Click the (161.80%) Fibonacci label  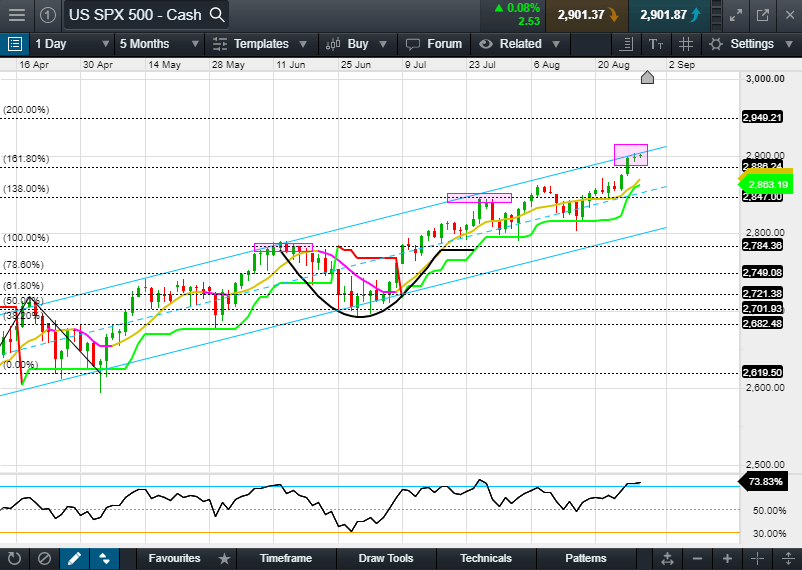pyautogui.click(x=26, y=159)
